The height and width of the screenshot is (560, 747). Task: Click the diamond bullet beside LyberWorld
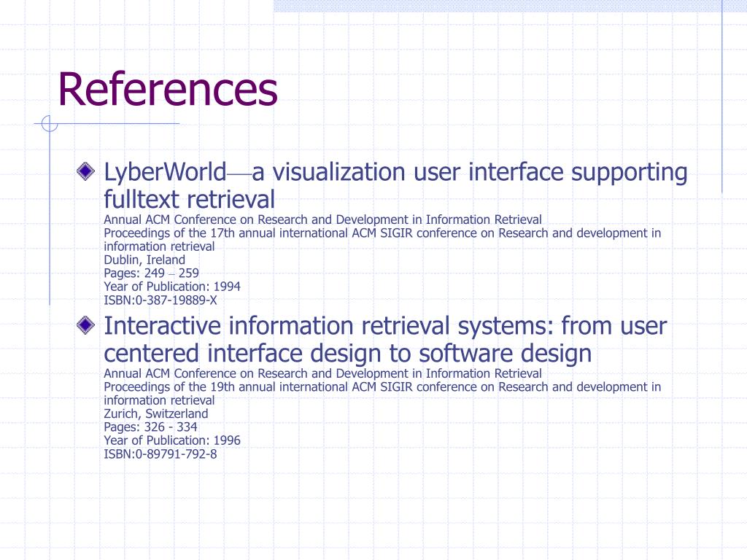tap(86, 171)
